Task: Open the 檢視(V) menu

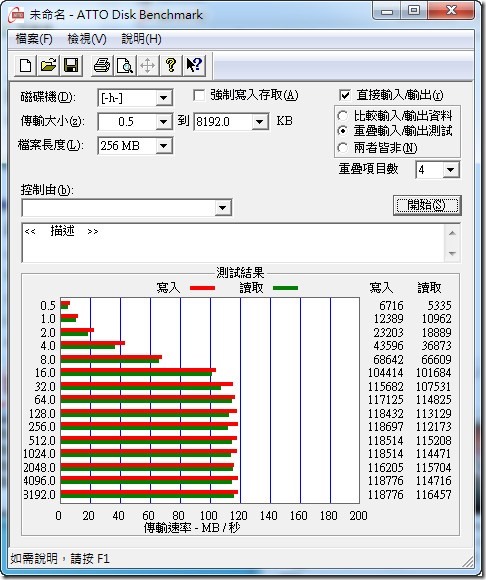Action: pyautogui.click(x=87, y=39)
